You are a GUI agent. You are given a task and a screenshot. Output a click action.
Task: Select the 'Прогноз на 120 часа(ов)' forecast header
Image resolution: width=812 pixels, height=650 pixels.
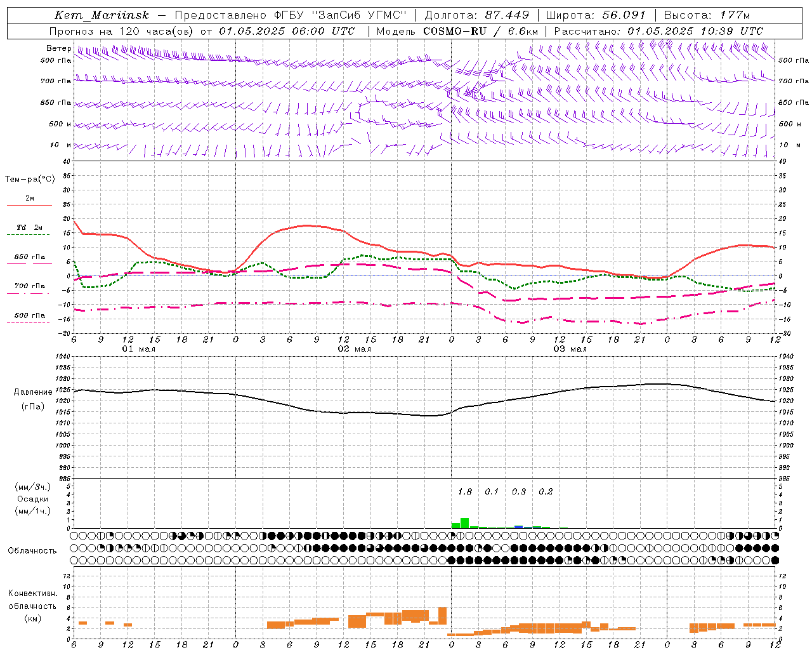tap(122, 31)
